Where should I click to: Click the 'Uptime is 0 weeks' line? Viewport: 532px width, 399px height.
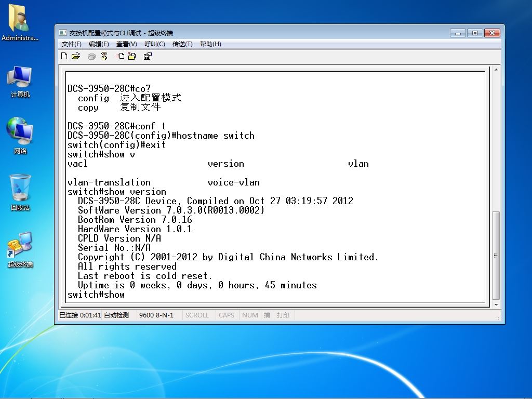(x=197, y=285)
